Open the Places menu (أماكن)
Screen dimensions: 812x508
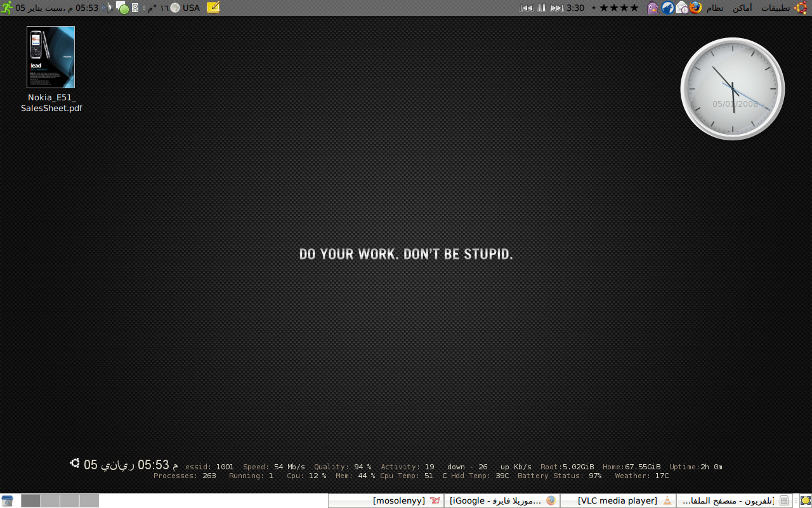(742, 8)
